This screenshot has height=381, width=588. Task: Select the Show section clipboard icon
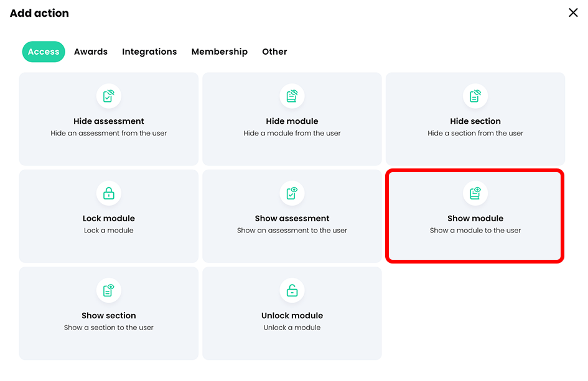coord(108,290)
